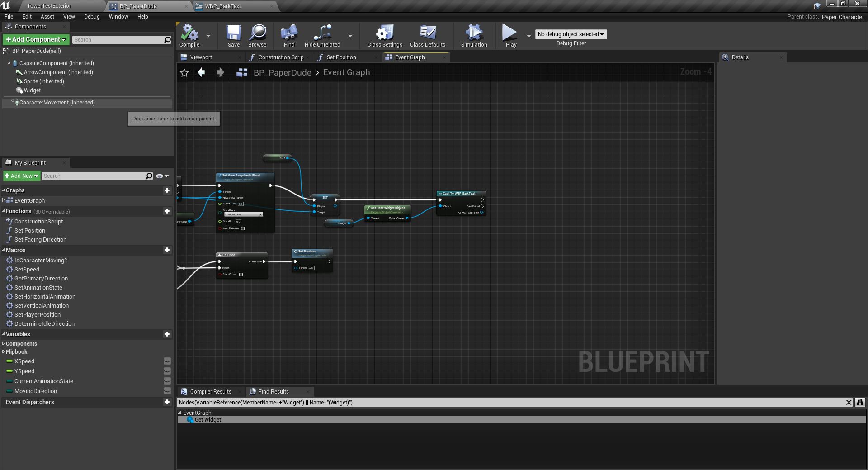This screenshot has height=470, width=868.
Task: Toggle Hide Unrelated nodes
Action: click(322, 36)
